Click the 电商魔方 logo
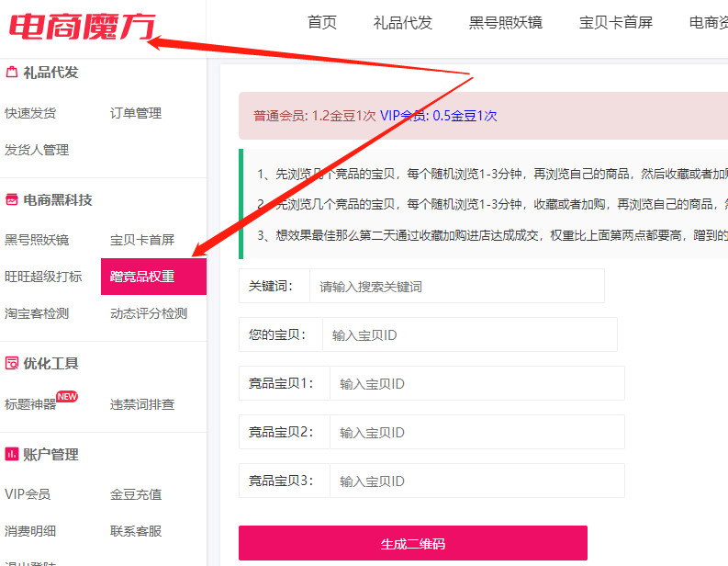 83,27
